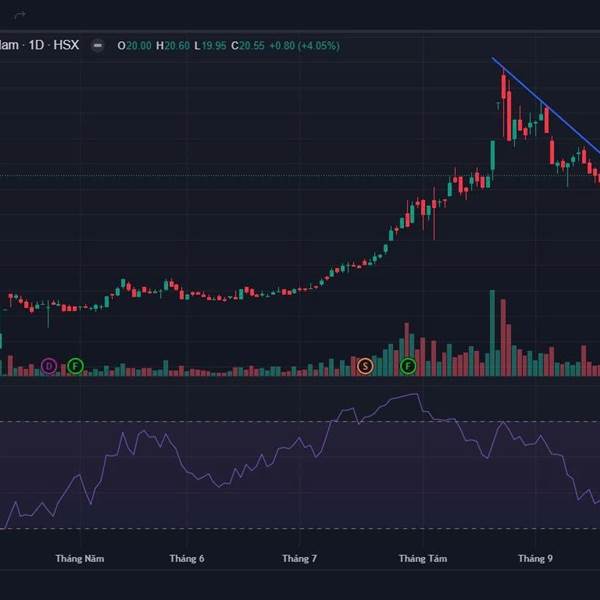
Task: Click the HSX exchange label
Action: pos(66,45)
